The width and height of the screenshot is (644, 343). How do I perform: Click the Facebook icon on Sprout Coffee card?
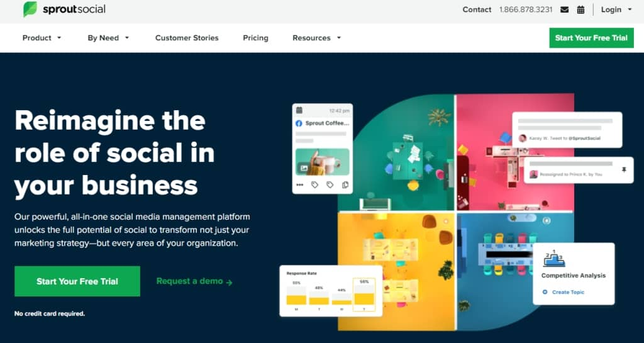(x=299, y=123)
